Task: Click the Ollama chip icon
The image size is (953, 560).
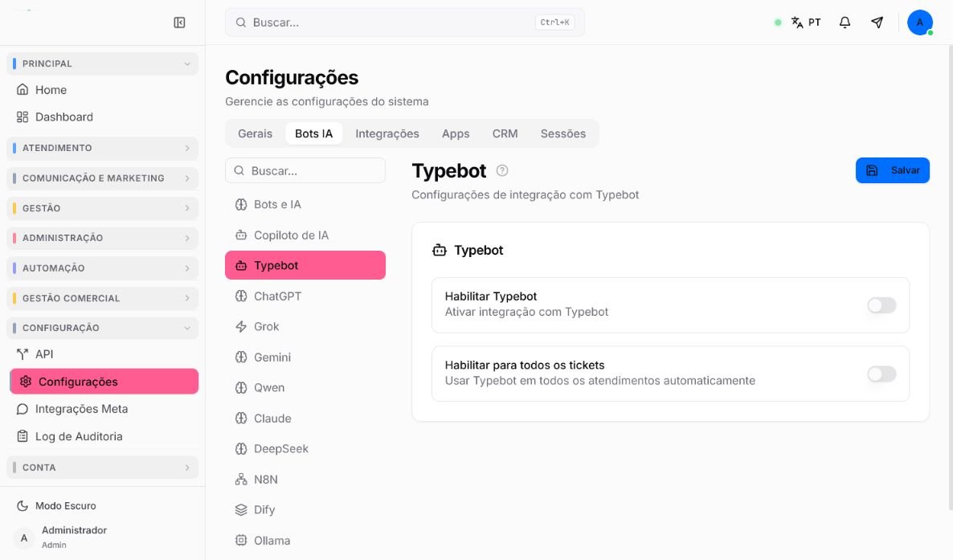Action: (x=241, y=540)
